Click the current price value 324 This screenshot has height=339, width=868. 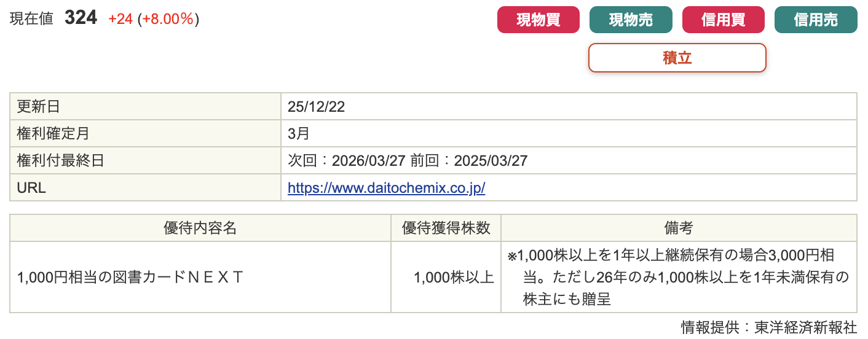(x=81, y=18)
